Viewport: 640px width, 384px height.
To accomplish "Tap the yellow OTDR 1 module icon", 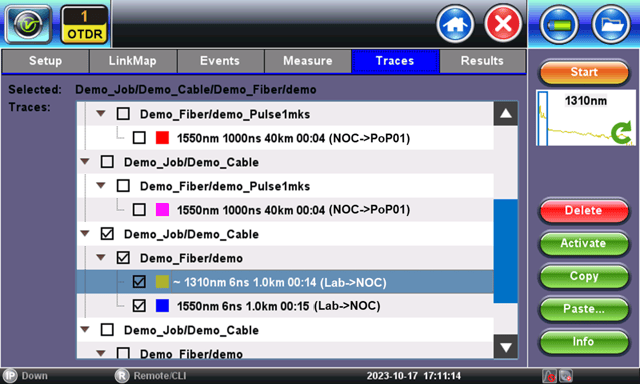I will [84, 24].
